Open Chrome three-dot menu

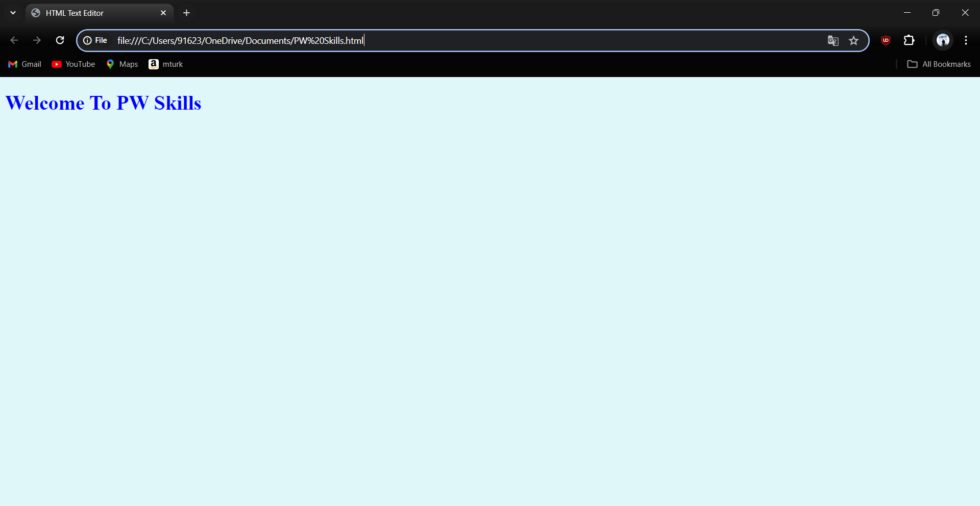[966, 40]
